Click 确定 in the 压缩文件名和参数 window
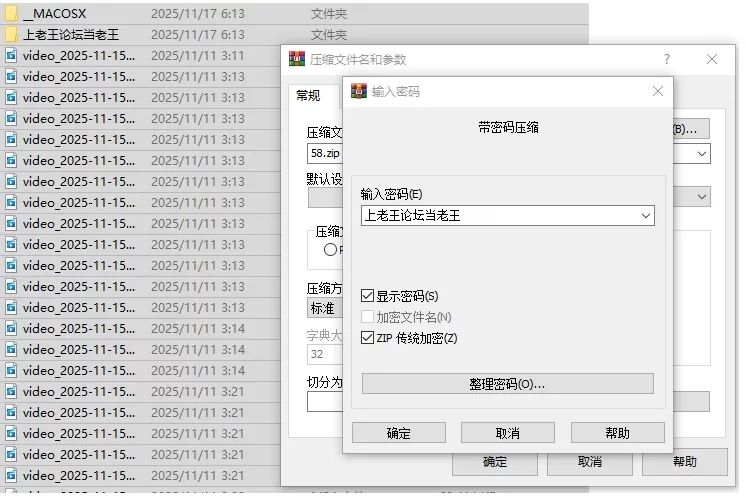This screenshot has width=746, height=500. click(495, 462)
